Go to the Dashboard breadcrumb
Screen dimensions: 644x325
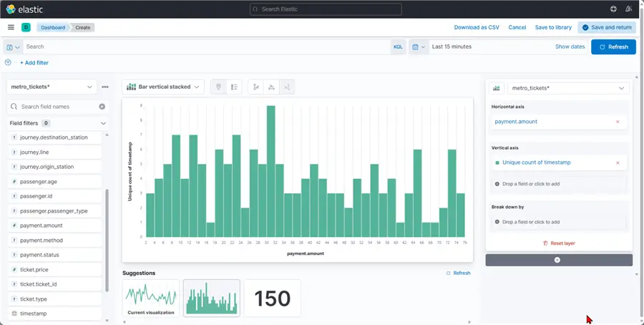coord(53,27)
